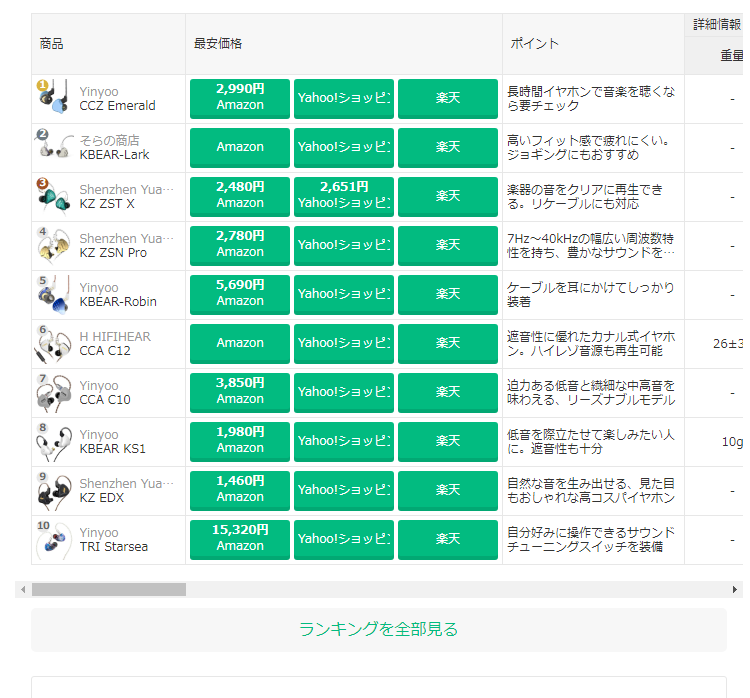Open Yahoo shopping for KZ ZSN Pro

(343, 245)
